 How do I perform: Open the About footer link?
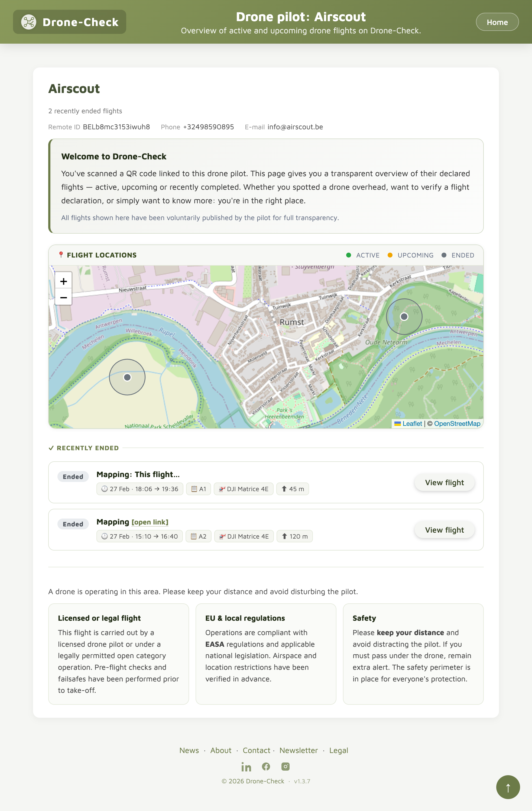(221, 750)
